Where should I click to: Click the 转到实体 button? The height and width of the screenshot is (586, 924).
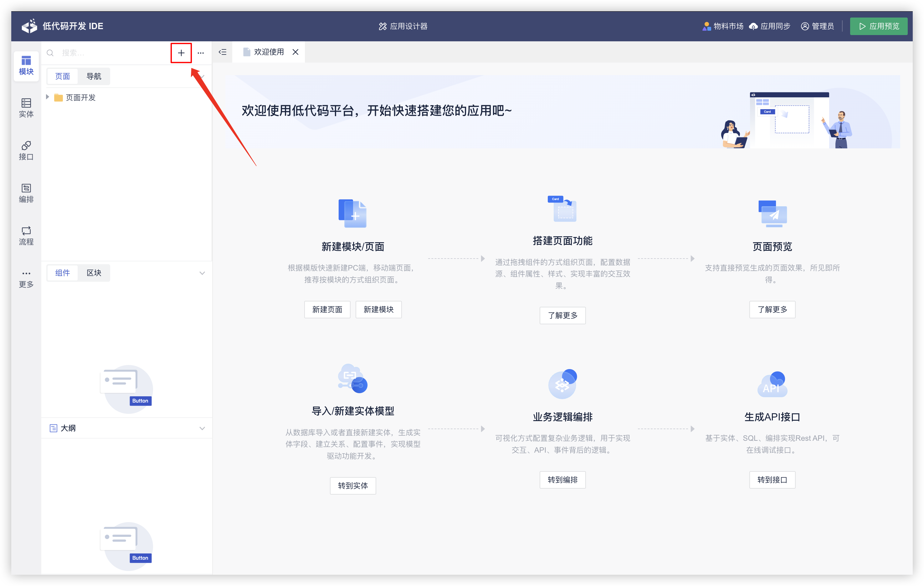(x=353, y=486)
